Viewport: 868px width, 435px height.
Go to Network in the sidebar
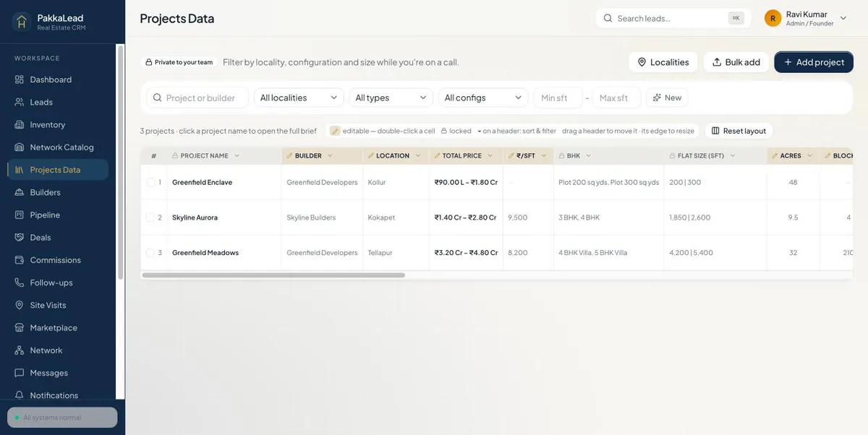click(x=59, y=350)
